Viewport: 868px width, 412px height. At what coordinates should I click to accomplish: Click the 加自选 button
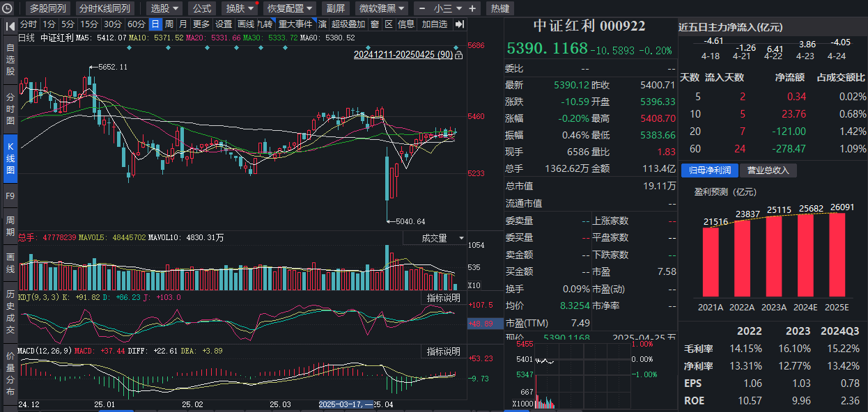tap(435, 24)
